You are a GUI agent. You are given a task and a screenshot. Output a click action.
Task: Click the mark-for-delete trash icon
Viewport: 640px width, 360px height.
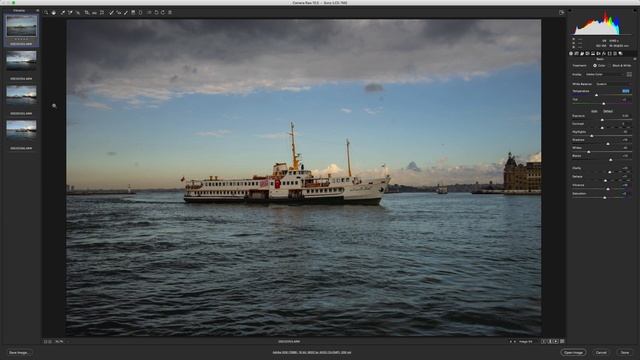pyautogui.click(x=170, y=12)
